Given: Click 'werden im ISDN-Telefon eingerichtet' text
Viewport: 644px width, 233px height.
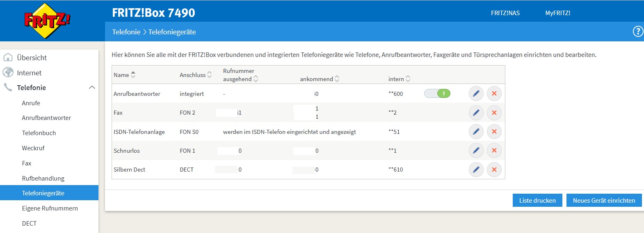Looking at the screenshot, I should click(x=270, y=132).
